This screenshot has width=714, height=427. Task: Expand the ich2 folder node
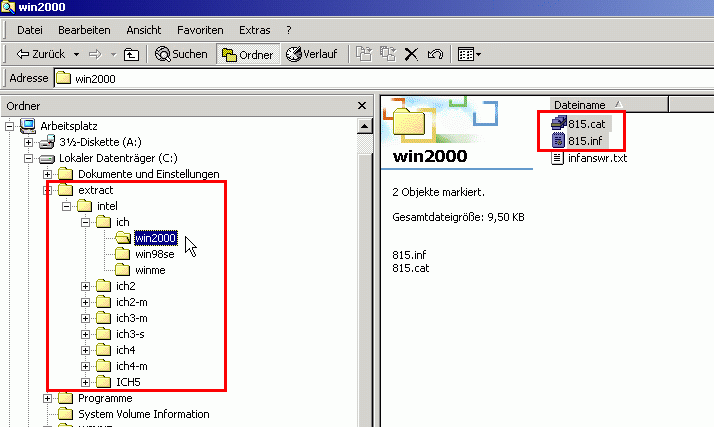tap(86, 286)
